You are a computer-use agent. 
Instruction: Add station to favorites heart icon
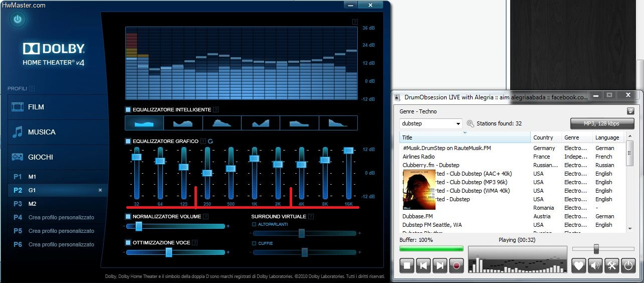[579, 265]
